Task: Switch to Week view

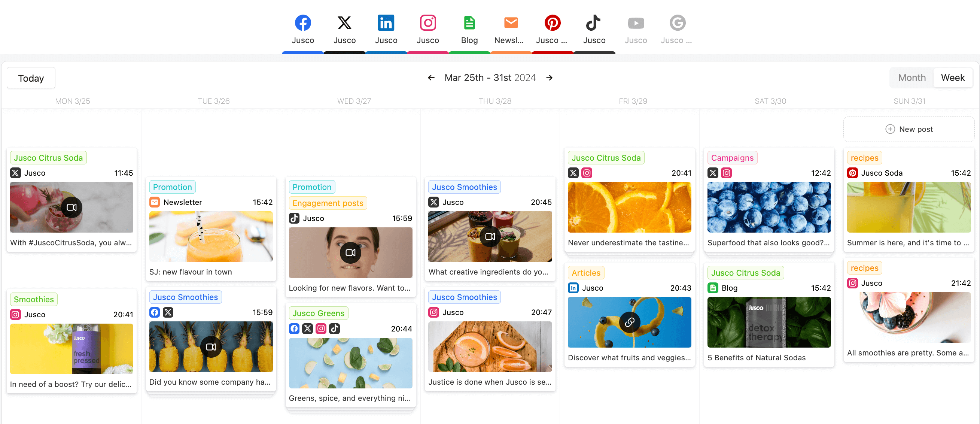Action: coord(953,78)
